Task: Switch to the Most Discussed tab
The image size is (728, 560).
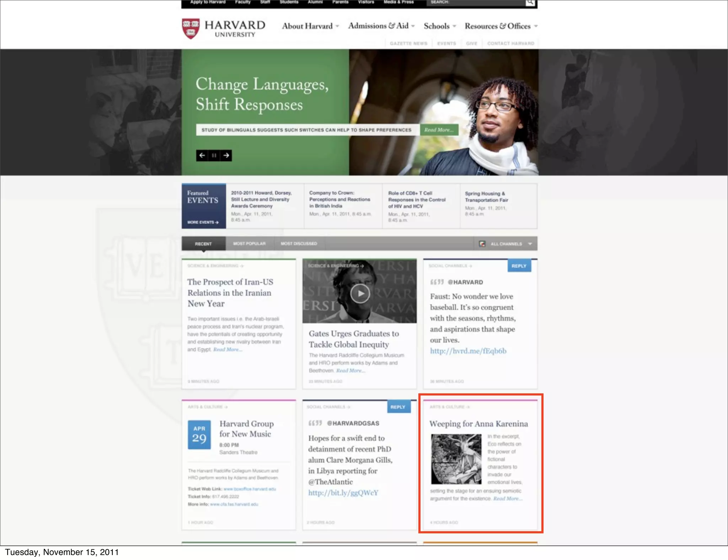Action: pyautogui.click(x=299, y=244)
